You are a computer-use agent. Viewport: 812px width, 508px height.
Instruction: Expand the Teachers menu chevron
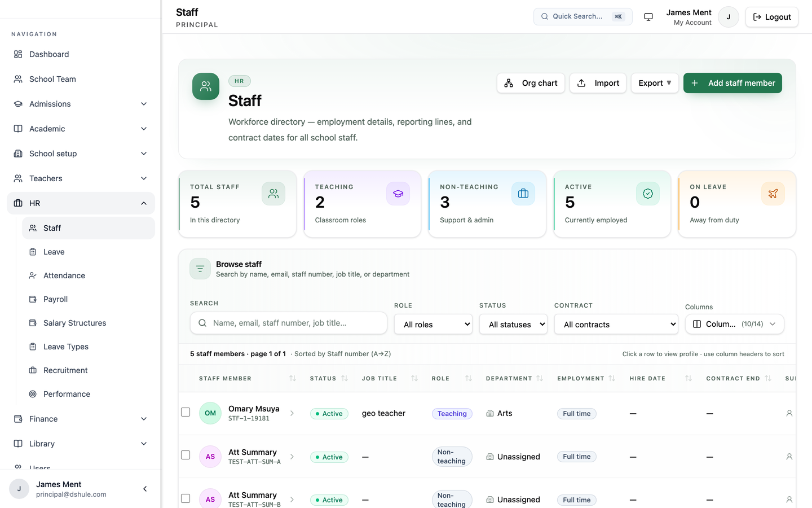click(x=144, y=178)
